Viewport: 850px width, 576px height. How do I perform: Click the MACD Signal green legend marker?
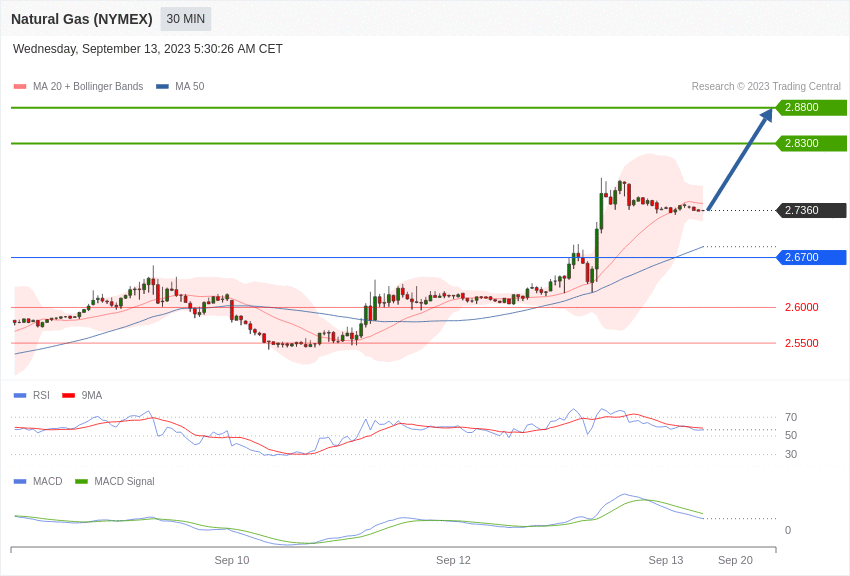click(x=81, y=481)
